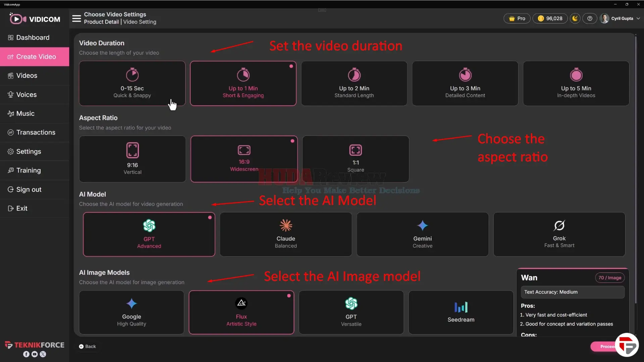
Task: Sign out from the sidebar
Action: (x=35, y=190)
